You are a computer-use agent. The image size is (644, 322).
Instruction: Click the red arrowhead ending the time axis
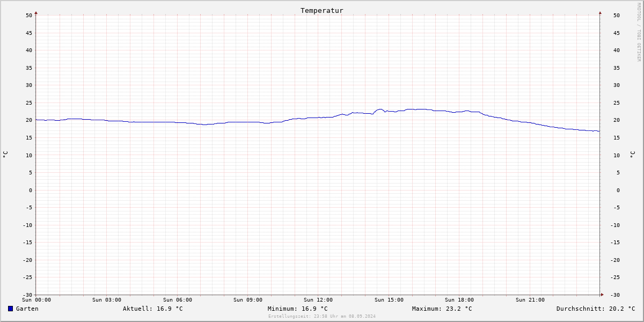pyautogui.click(x=602, y=295)
